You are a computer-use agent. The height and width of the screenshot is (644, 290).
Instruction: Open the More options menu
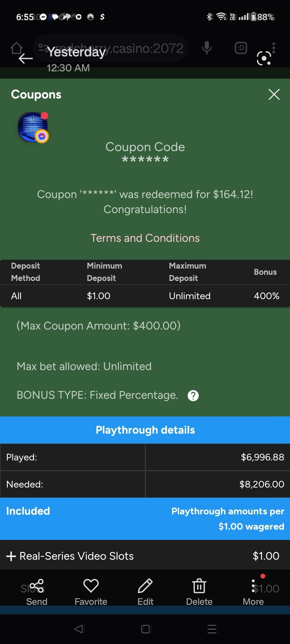coord(253,592)
